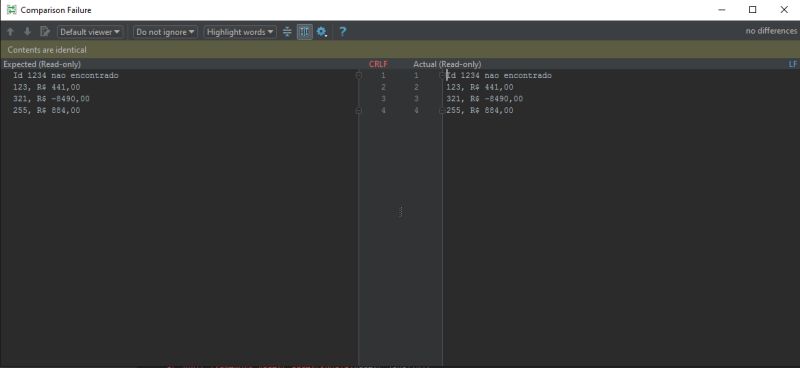The height and width of the screenshot is (368, 800).
Task: Click the Comparison Failure app icon
Action: [x=11, y=10]
